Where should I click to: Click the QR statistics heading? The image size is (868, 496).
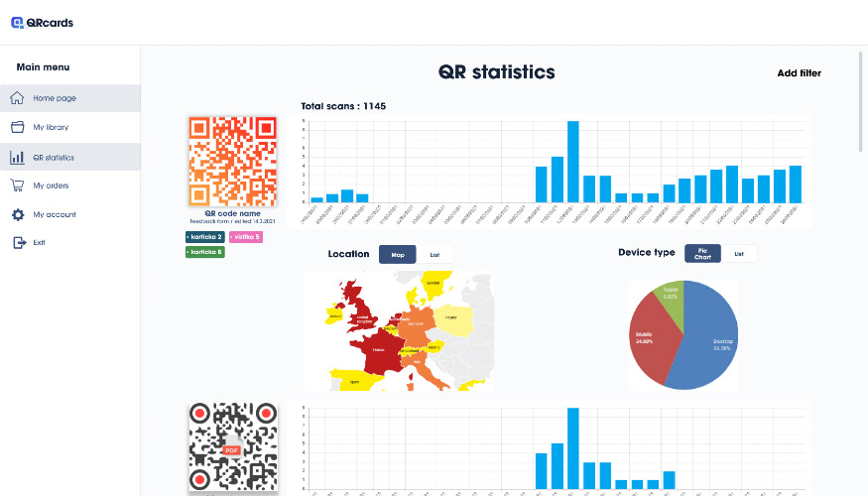pos(497,72)
